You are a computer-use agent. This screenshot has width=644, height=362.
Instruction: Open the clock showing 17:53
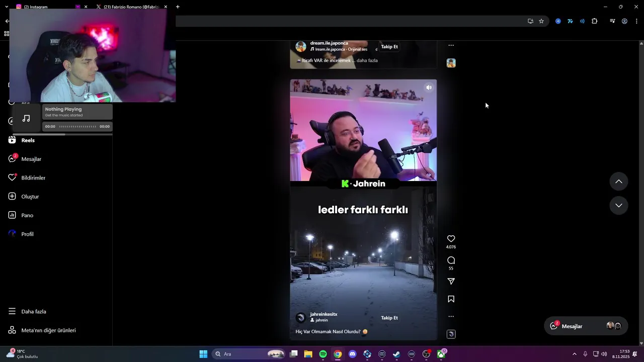pyautogui.click(x=621, y=354)
